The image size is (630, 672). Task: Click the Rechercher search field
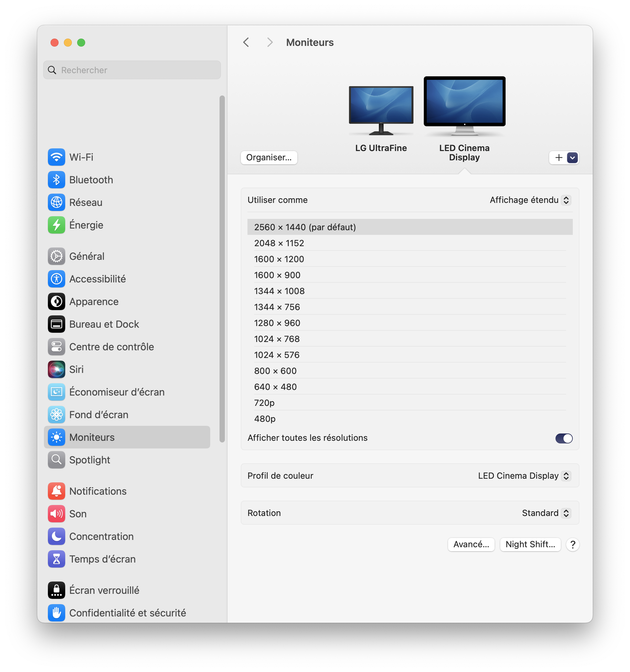[132, 70]
